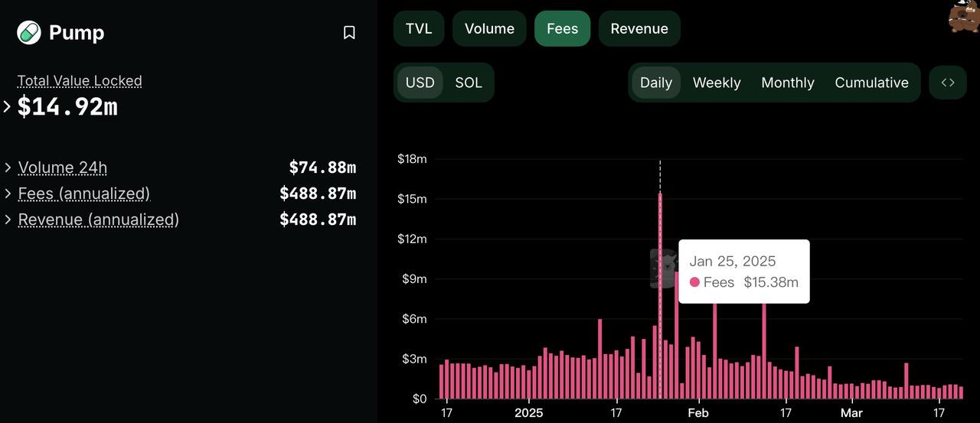Screen dimensions: 980x423
Task: Switch to Monthly grouping
Action: pyautogui.click(x=788, y=83)
